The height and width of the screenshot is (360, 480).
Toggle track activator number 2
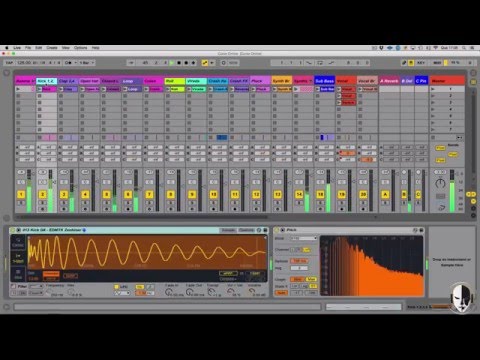pyautogui.click(x=43, y=194)
